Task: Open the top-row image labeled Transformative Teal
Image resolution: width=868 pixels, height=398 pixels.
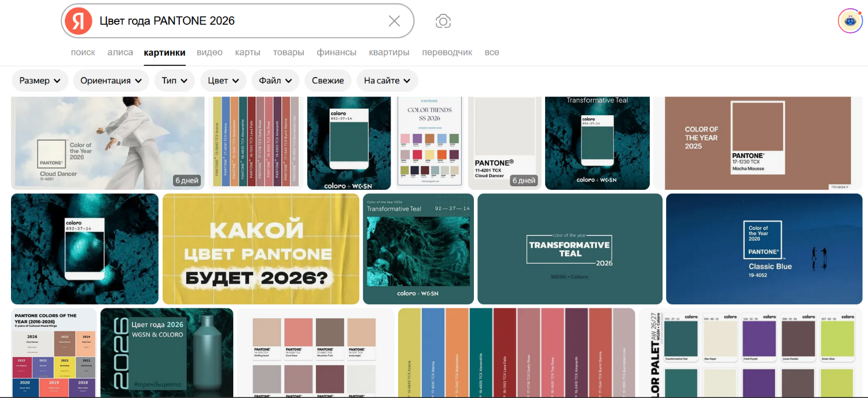Action: [x=597, y=143]
